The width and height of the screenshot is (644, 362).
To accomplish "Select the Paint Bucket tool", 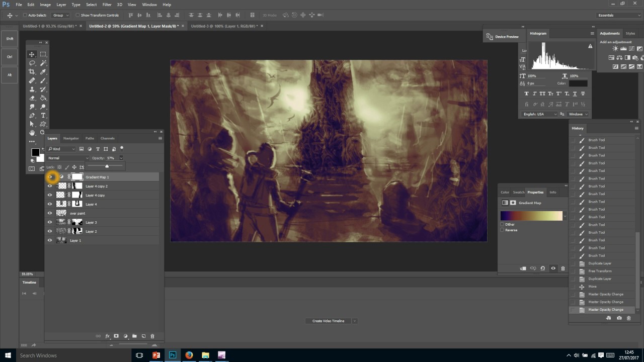I will (x=43, y=98).
